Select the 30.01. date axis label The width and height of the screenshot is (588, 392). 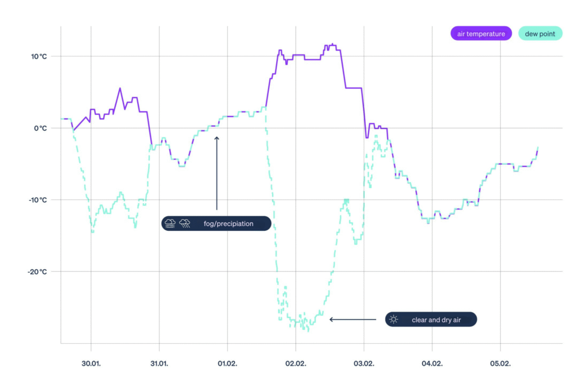[91, 363]
